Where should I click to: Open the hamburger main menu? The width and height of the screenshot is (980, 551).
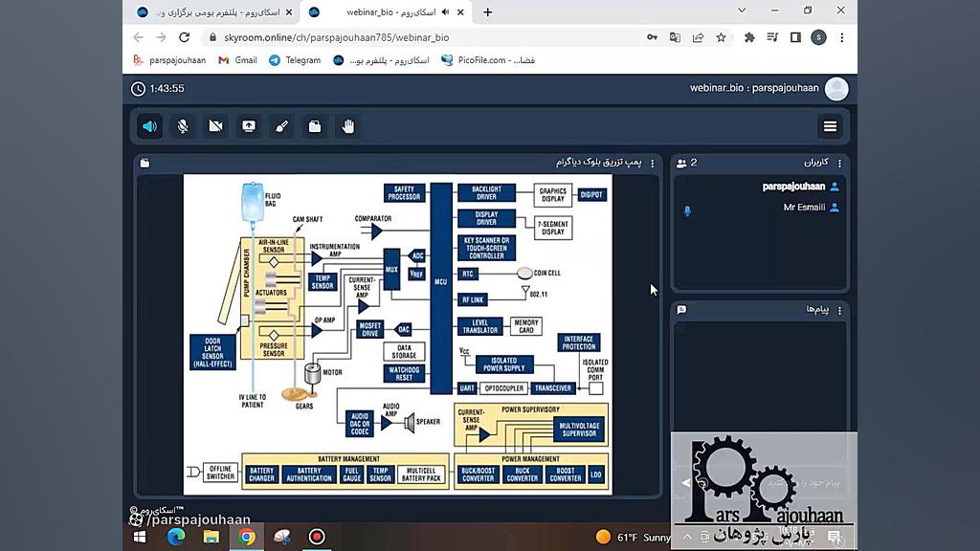click(x=830, y=126)
